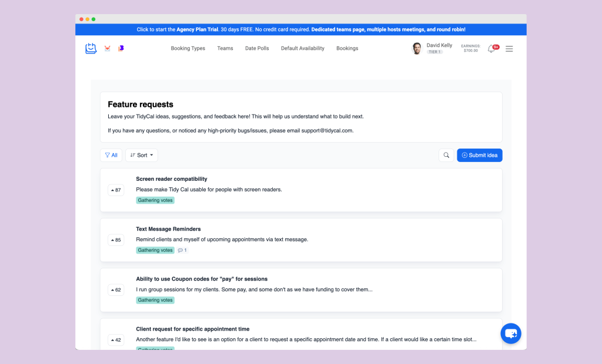Expand the Gathering votes tag on Coupon codes idea
The width and height of the screenshot is (602, 364).
coord(155,300)
